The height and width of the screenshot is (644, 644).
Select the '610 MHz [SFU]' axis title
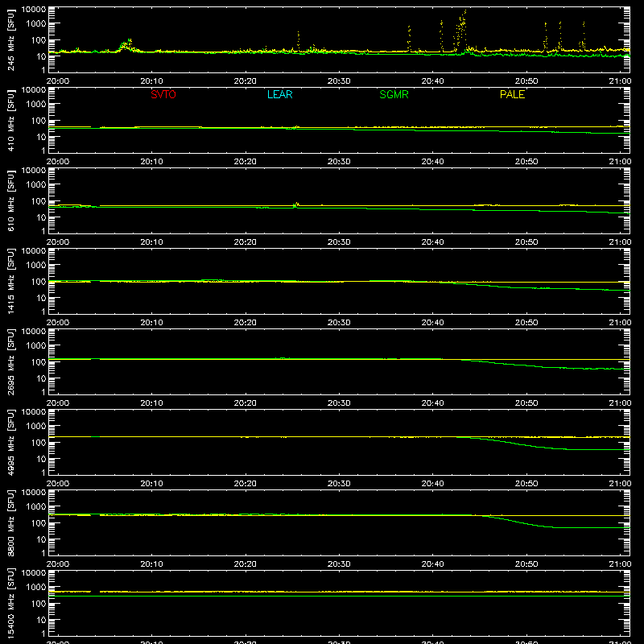(10, 200)
